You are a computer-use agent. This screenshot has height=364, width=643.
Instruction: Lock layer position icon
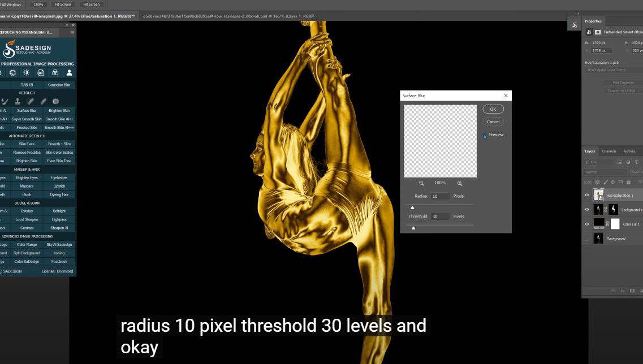click(613, 182)
